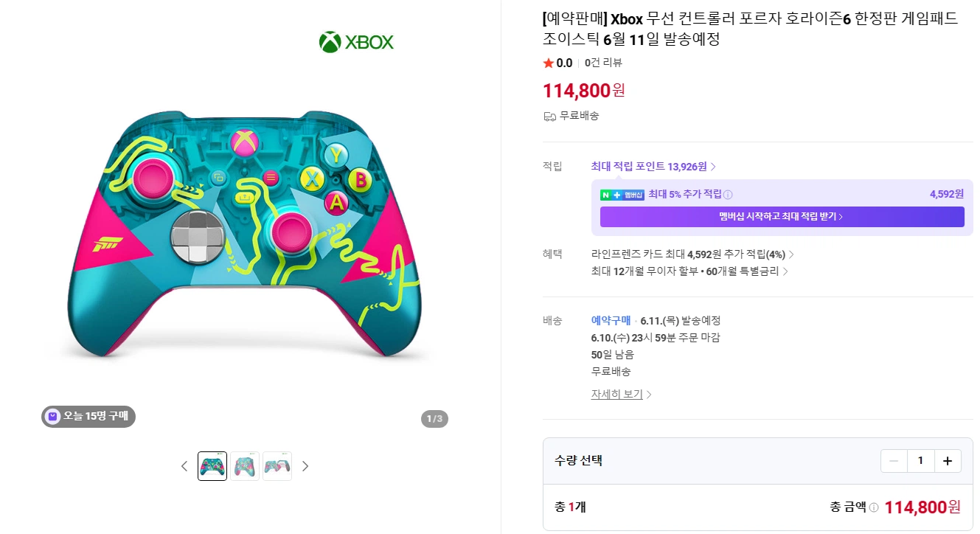The height and width of the screenshot is (534, 980).
Task: Expand Line Friends card 4% benefit
Action: [x=692, y=254]
